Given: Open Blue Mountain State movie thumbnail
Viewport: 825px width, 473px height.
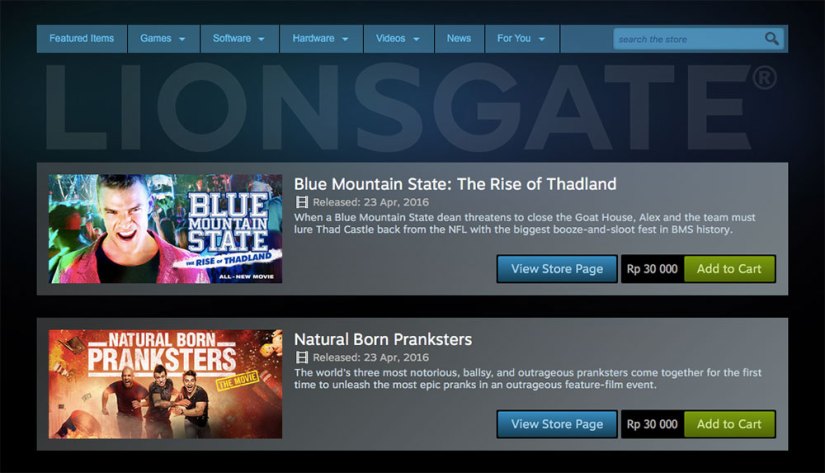Looking at the screenshot, I should pos(165,229).
